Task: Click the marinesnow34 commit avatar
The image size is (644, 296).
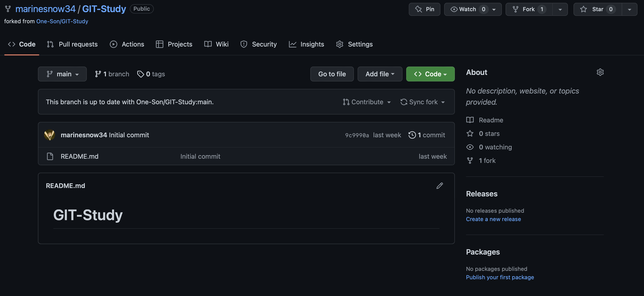Action: (x=50, y=135)
